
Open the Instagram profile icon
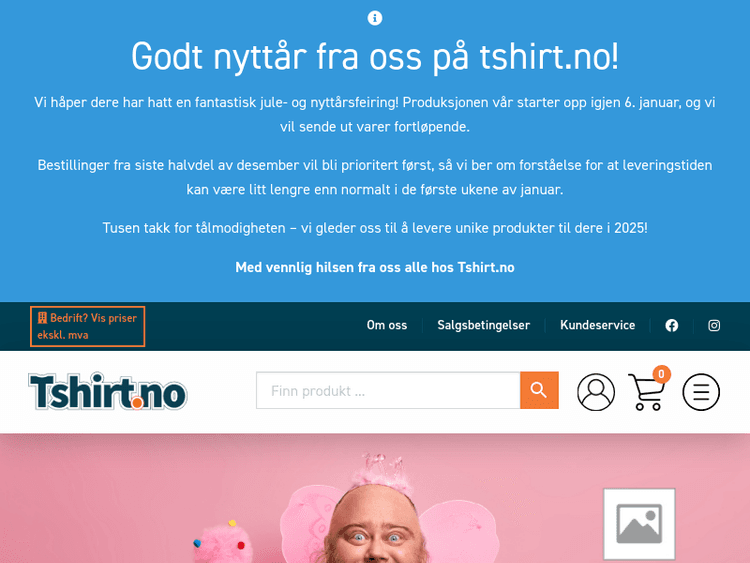click(714, 326)
